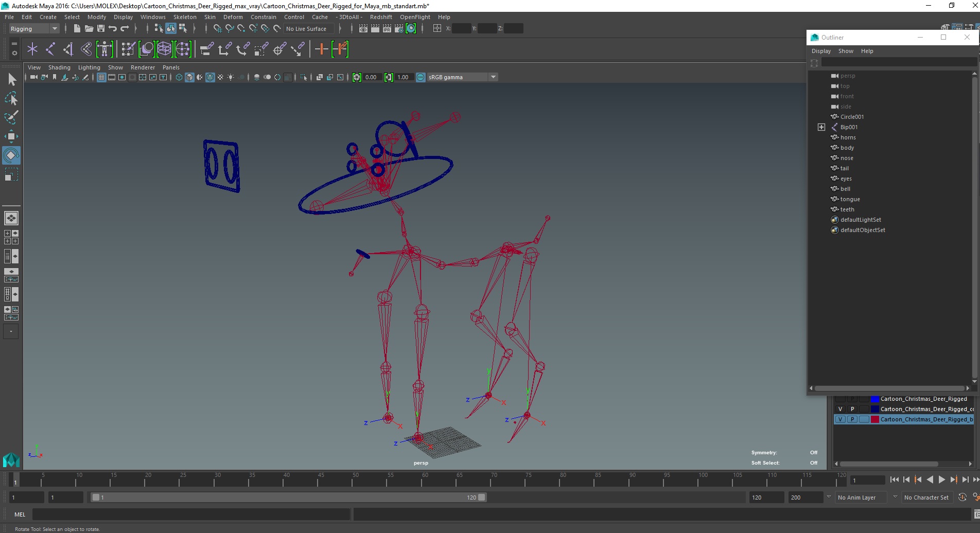Activate the Lasso select tool
980x533 pixels.
11,98
